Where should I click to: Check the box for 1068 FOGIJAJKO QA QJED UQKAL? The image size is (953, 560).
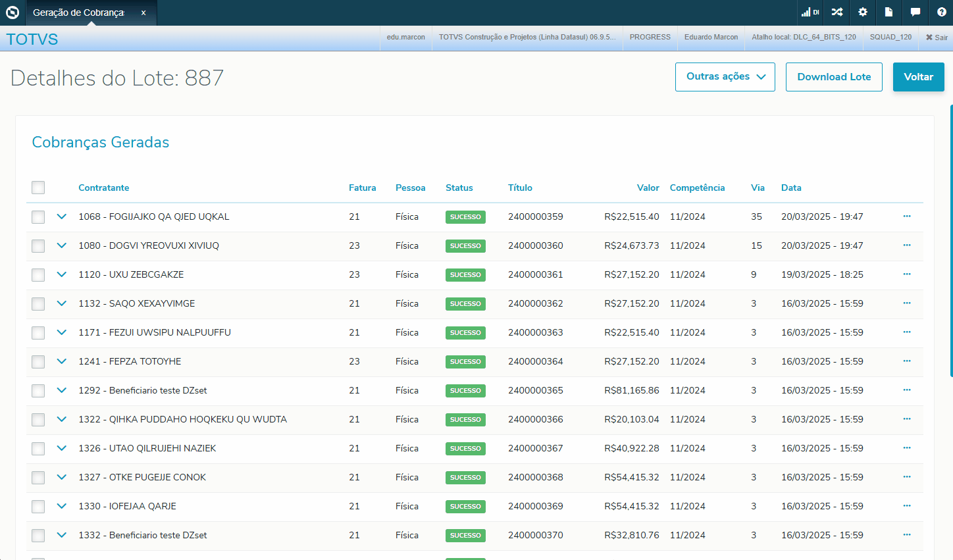38,217
